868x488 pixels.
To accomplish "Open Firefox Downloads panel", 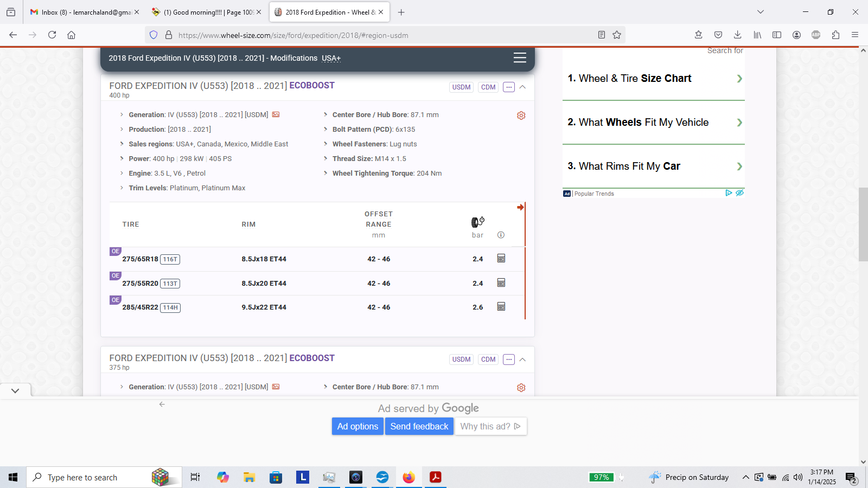I will point(738,35).
